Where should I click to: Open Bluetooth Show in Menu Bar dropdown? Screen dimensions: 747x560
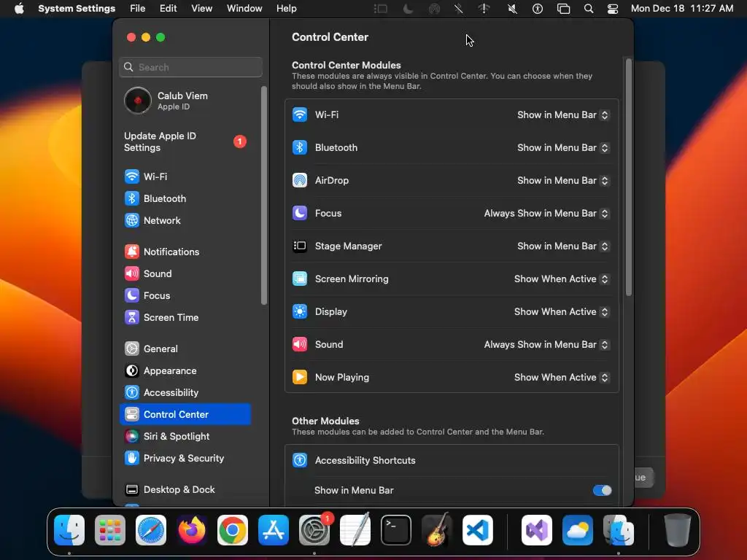[x=563, y=147]
